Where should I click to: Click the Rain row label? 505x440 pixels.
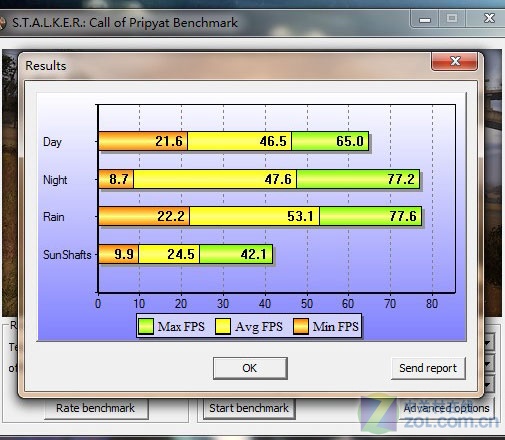pyautogui.click(x=54, y=217)
